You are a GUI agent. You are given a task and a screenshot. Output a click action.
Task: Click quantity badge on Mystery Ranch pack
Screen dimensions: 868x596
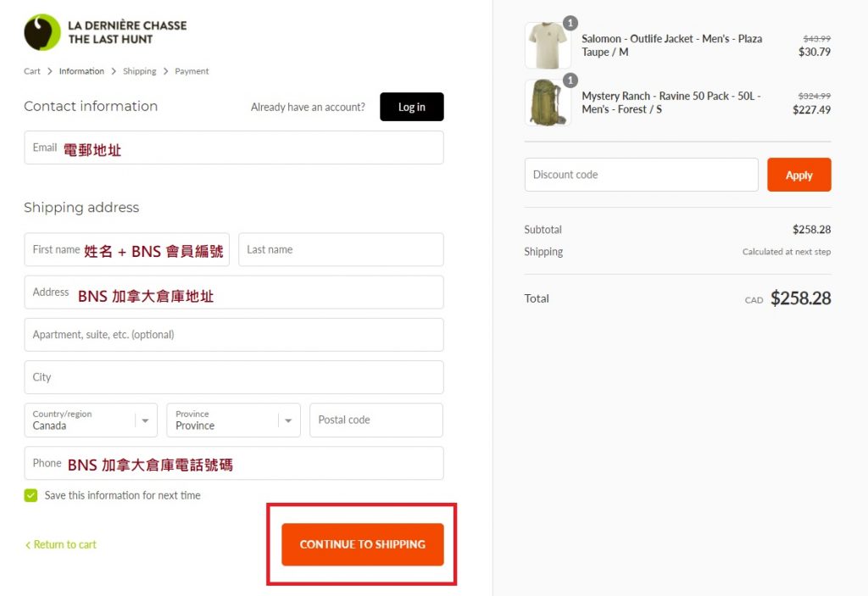click(x=570, y=81)
